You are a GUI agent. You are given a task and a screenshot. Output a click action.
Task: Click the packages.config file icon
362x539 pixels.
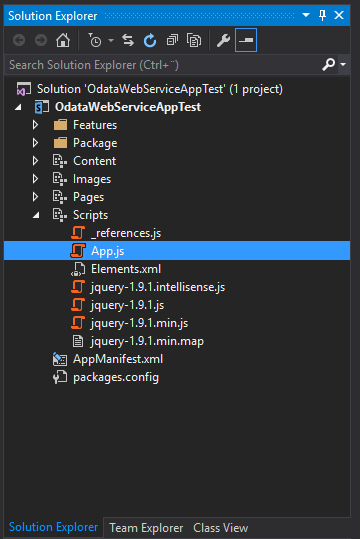60,377
